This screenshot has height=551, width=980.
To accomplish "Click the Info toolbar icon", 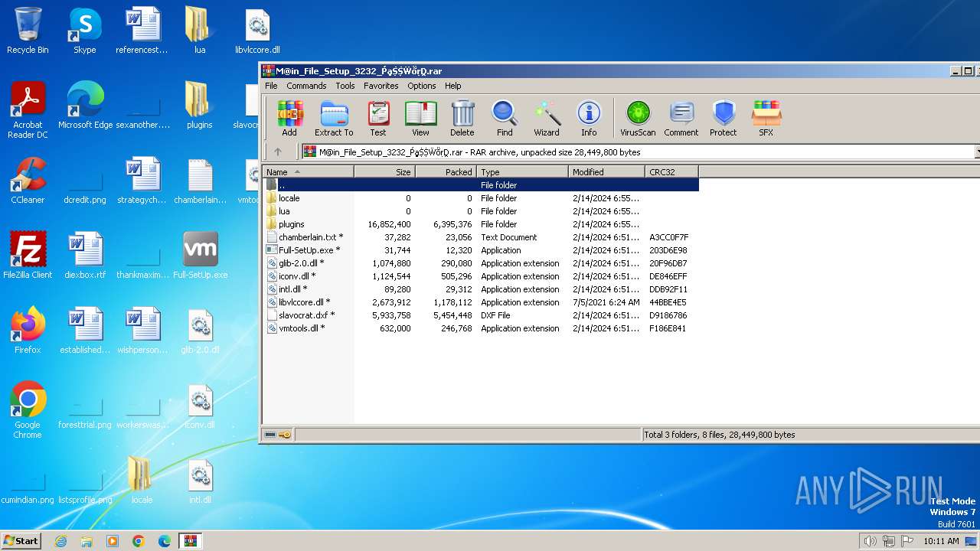I will (589, 119).
